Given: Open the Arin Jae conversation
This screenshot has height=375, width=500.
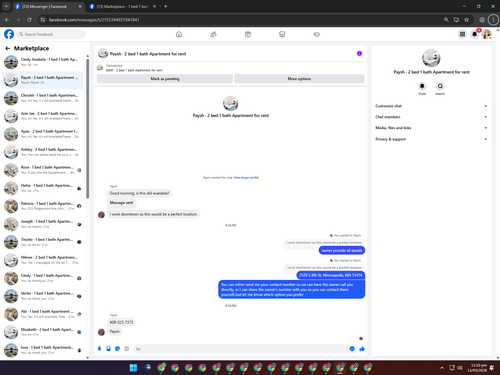Looking at the screenshot, I should (x=43, y=116).
